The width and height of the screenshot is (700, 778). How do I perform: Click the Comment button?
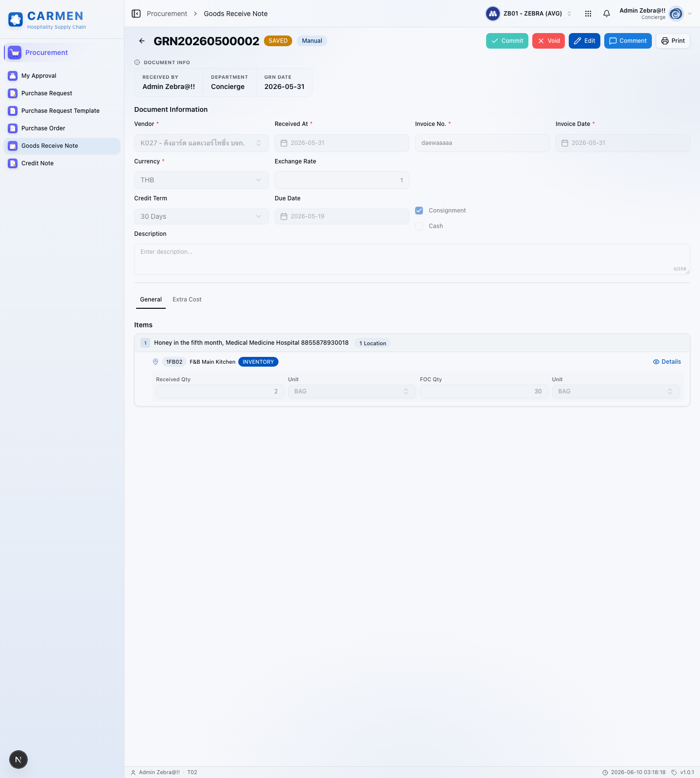coord(628,41)
